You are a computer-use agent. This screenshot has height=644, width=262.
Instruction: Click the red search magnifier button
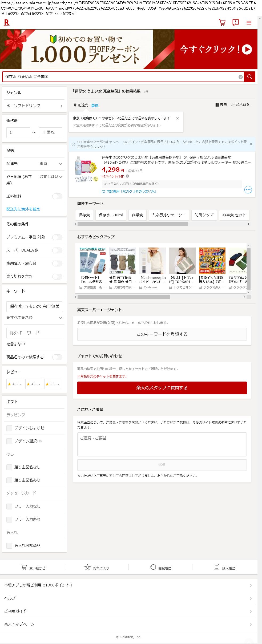pyautogui.click(x=250, y=77)
